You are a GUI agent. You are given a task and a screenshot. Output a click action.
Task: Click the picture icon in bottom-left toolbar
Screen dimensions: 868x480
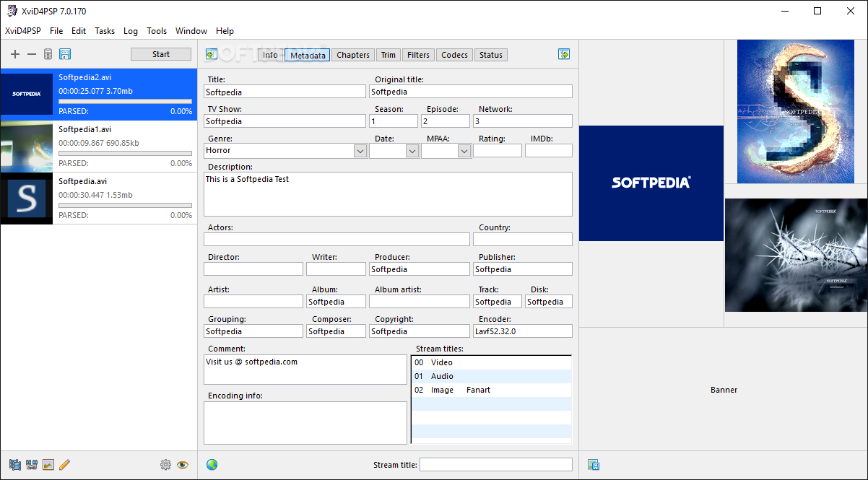pyautogui.click(x=48, y=465)
